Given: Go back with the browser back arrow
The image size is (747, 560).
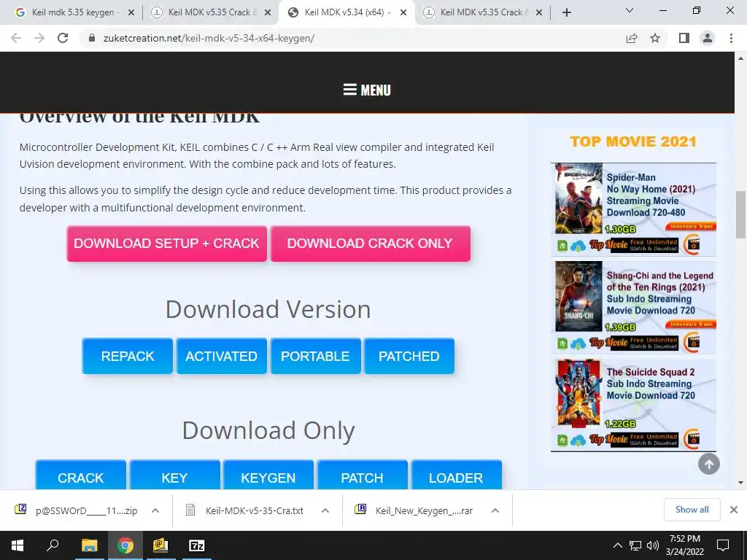Looking at the screenshot, I should 16,38.
